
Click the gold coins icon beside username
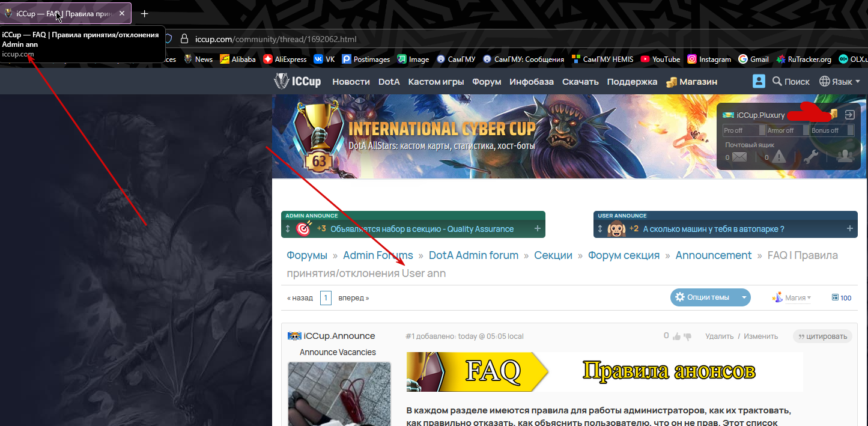pyautogui.click(x=833, y=114)
